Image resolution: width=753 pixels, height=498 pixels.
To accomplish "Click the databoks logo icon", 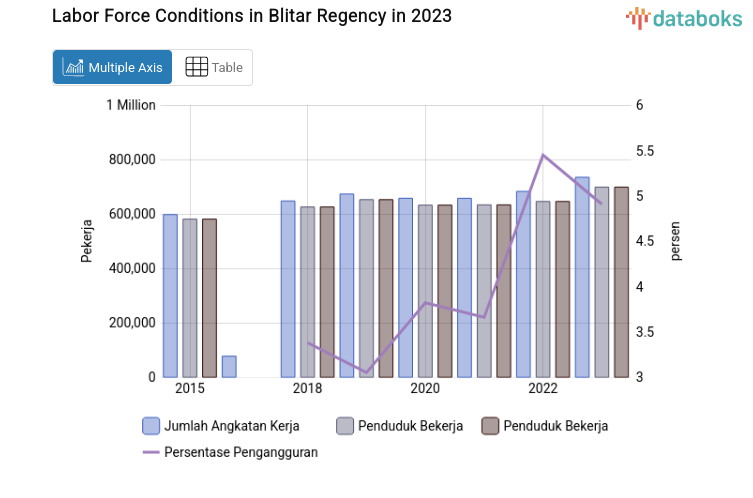I will [x=638, y=17].
